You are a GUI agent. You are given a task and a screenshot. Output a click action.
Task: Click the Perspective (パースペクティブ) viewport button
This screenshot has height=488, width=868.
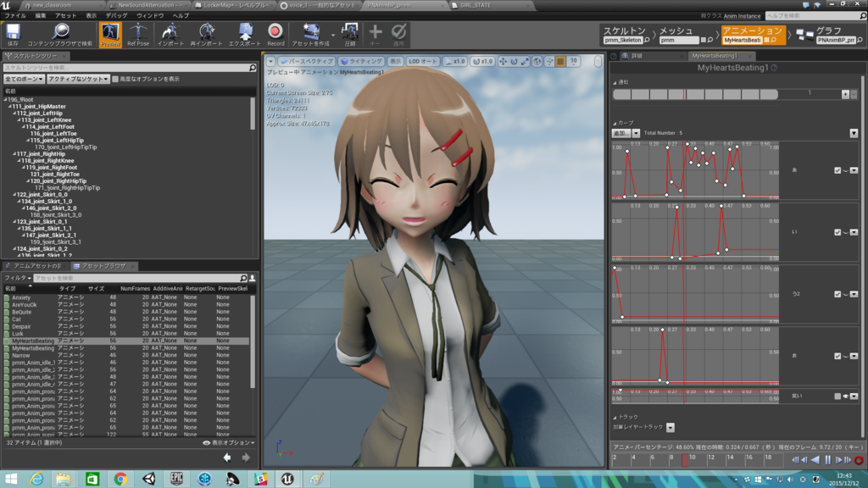pyautogui.click(x=307, y=61)
